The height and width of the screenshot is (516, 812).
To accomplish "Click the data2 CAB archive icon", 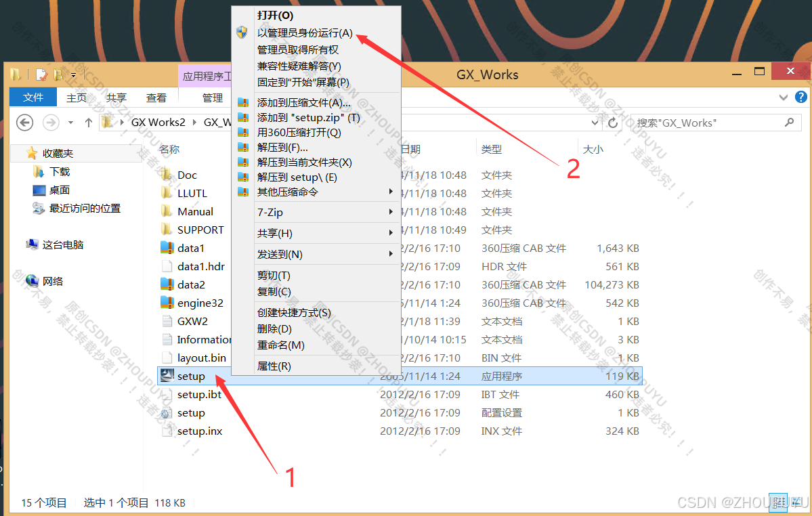I will (167, 284).
